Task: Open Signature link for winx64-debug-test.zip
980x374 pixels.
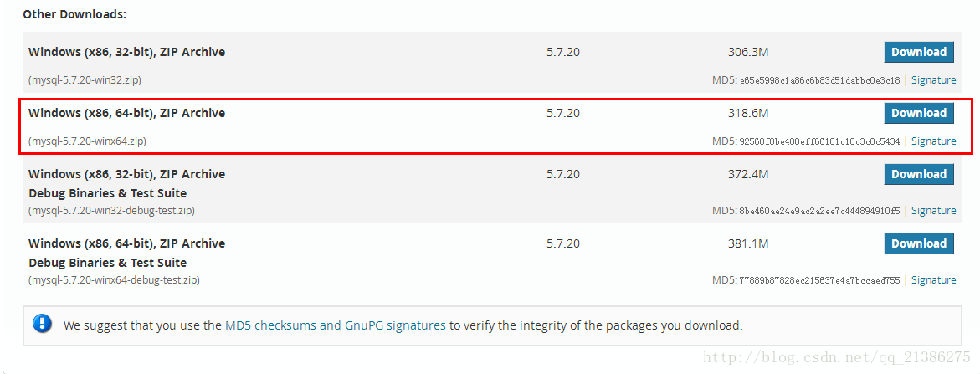Action: pos(933,279)
